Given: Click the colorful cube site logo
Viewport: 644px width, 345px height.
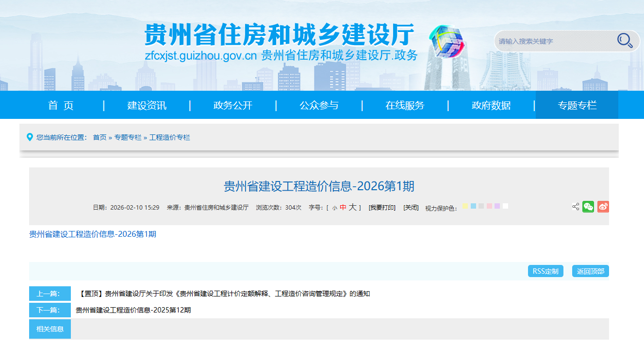Looking at the screenshot, I should tap(446, 41).
